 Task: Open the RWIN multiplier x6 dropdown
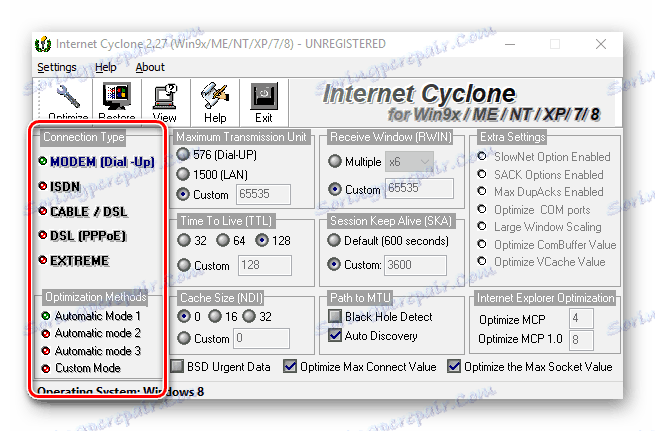409,162
